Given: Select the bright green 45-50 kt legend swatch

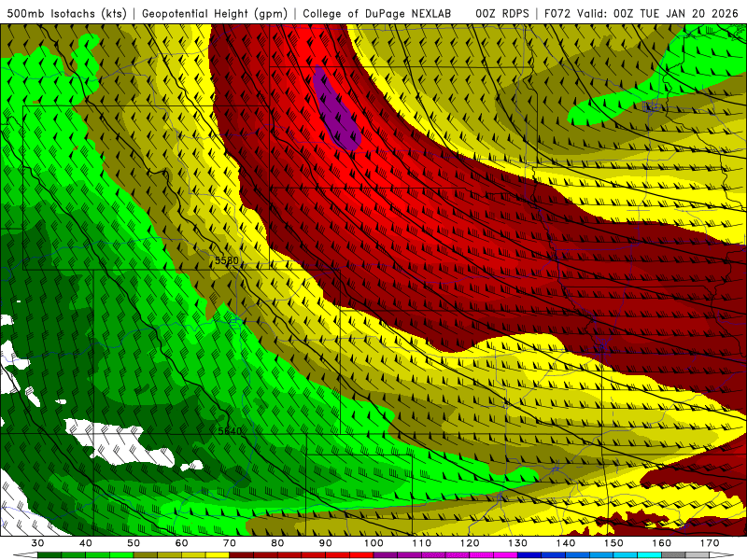Looking at the screenshot, I should click(121, 555).
